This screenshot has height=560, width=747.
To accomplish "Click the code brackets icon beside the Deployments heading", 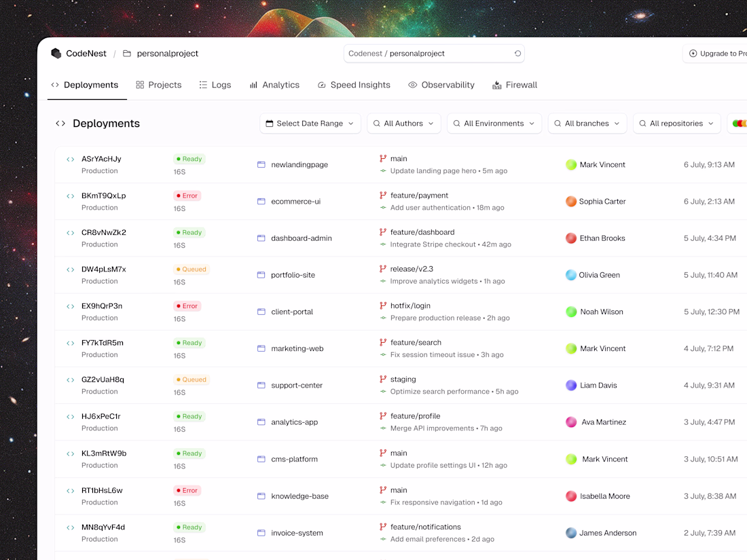I will pyautogui.click(x=60, y=124).
